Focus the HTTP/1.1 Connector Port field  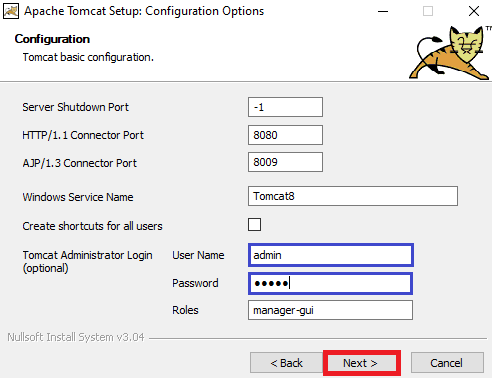pos(285,135)
